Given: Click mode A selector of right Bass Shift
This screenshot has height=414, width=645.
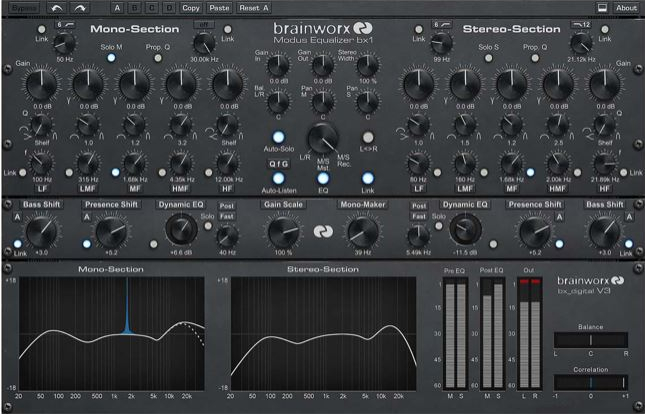Looking at the screenshot, I should point(629,217).
